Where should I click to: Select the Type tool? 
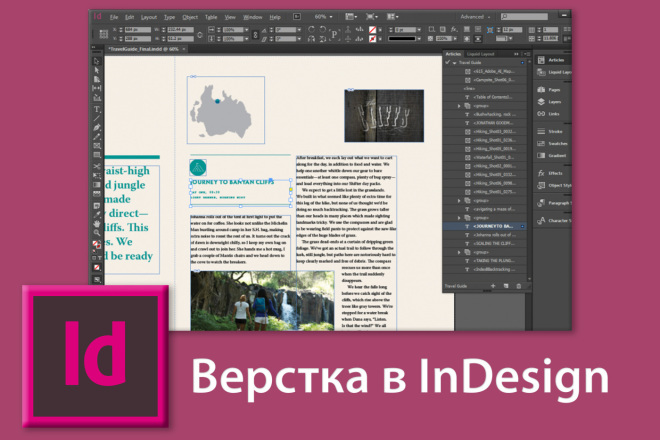(x=97, y=109)
